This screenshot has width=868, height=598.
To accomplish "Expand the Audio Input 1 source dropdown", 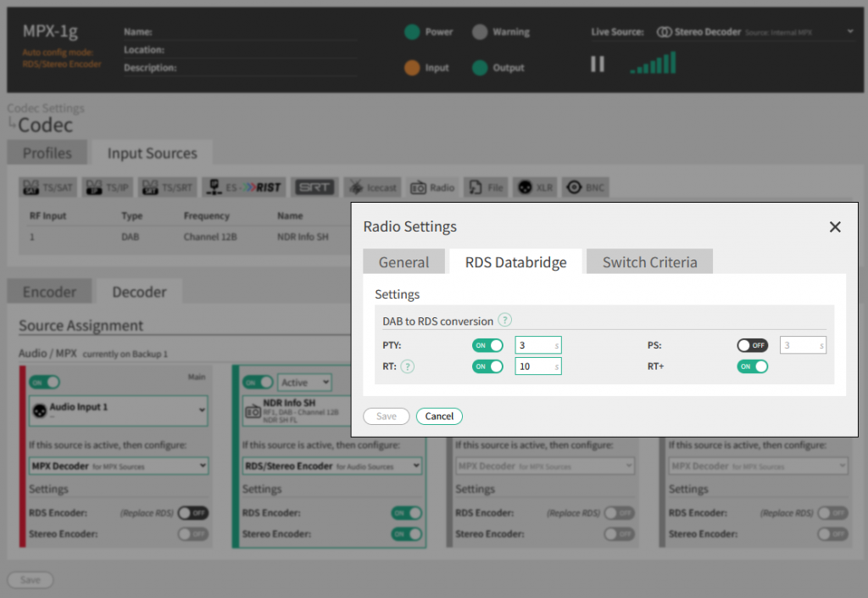I will click(x=118, y=411).
